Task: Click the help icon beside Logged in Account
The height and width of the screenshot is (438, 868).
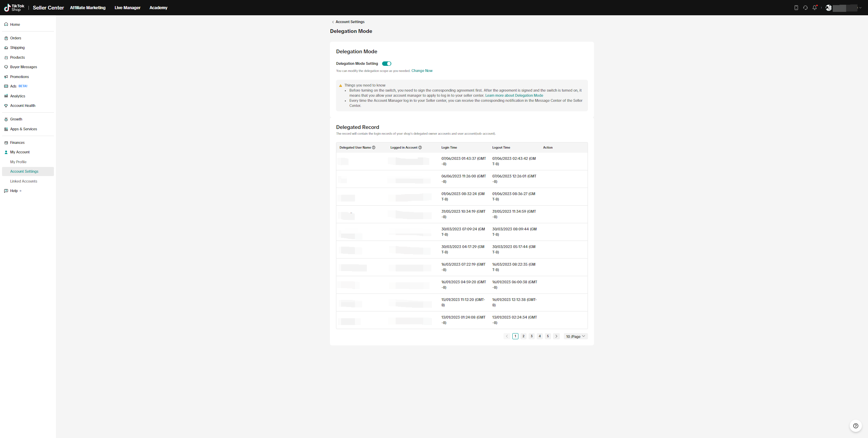Action: (420, 148)
